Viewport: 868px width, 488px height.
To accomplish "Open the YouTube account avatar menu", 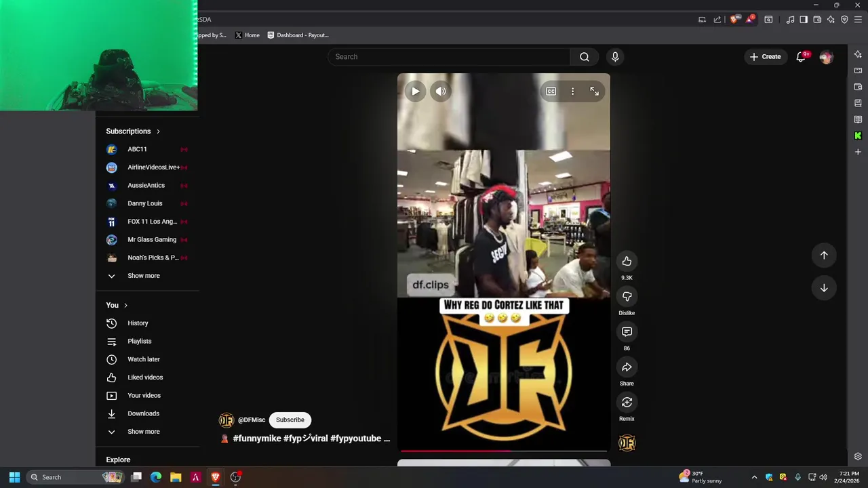I will coord(826,57).
